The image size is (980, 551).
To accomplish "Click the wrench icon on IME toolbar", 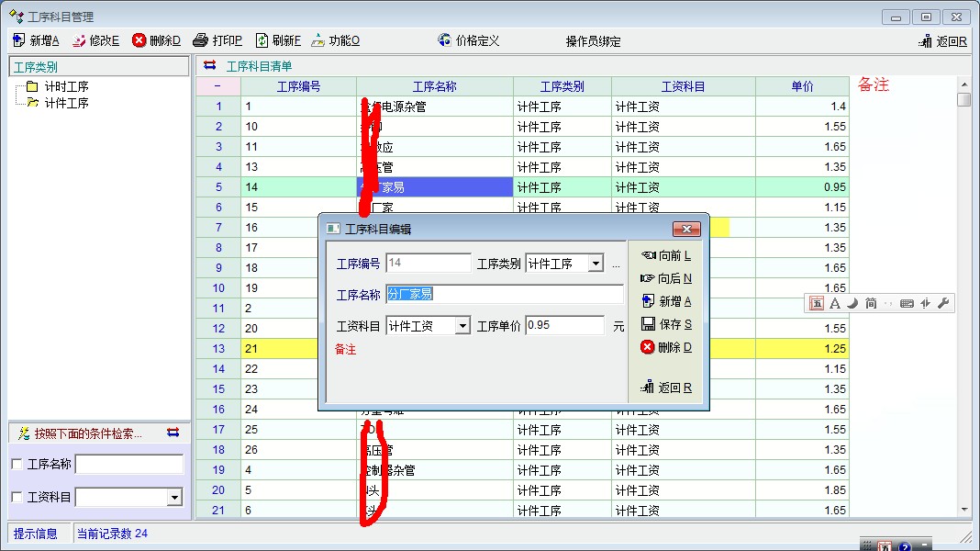I will (942, 303).
